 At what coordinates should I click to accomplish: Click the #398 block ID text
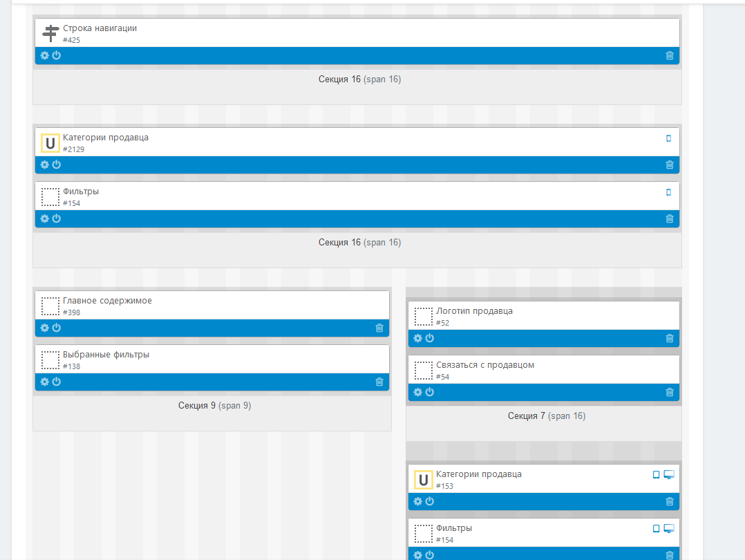pos(71,312)
